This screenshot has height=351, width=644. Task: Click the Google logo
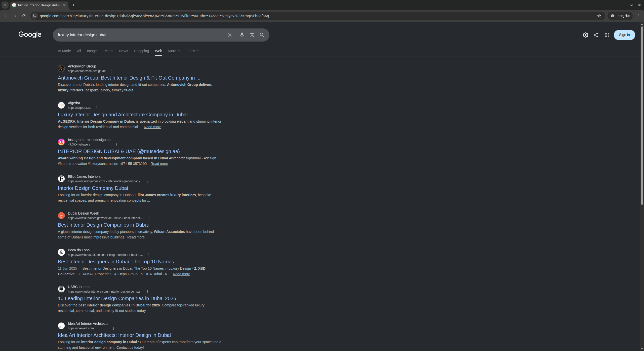pos(30,35)
